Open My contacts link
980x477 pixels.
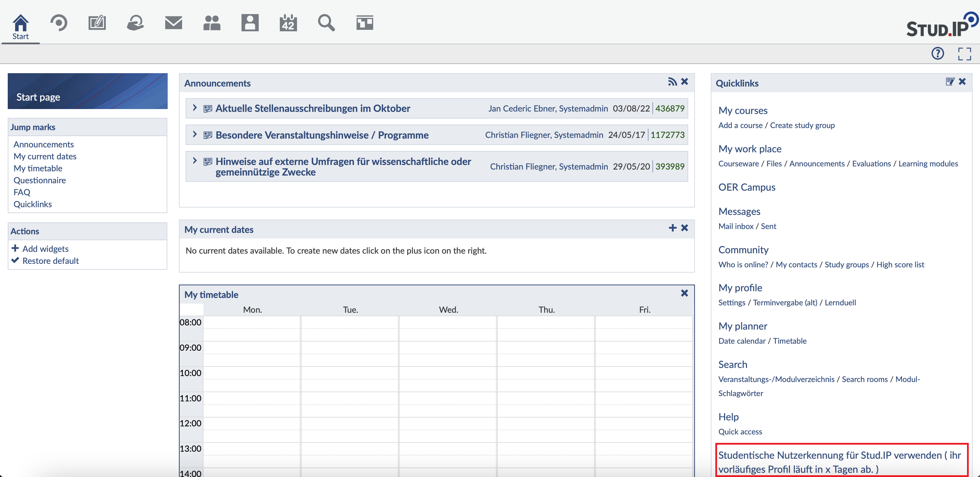(796, 265)
